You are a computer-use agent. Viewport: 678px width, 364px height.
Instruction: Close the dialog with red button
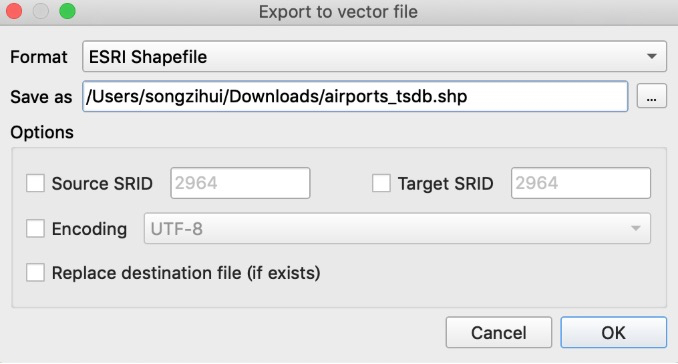pos(14,11)
